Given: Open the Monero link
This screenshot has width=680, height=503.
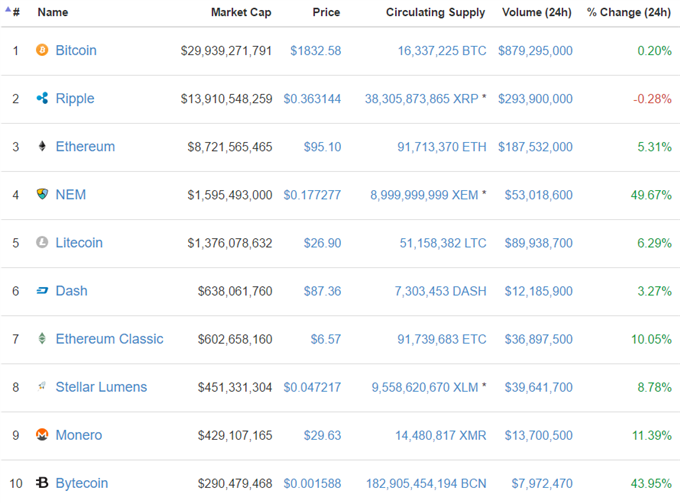Looking at the screenshot, I should click(79, 435).
